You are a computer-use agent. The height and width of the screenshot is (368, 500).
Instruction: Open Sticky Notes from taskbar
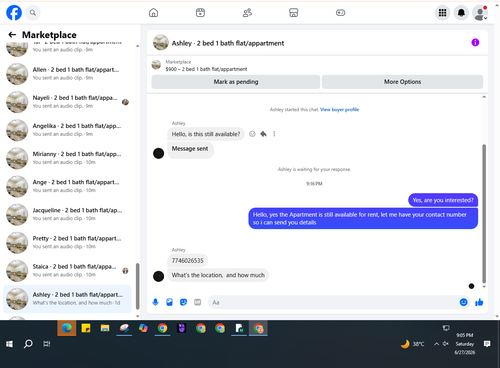coord(86,328)
